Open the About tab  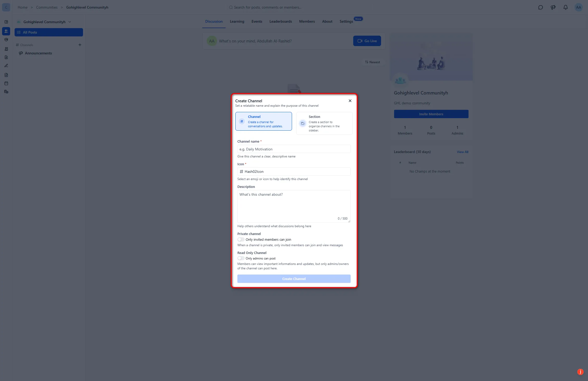coord(327,21)
